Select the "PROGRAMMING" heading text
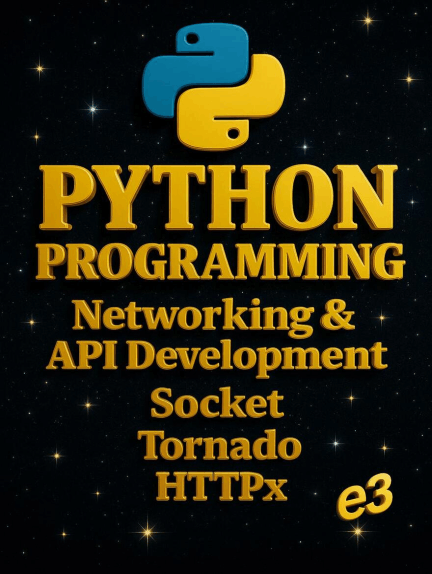The image size is (432, 574). tap(220, 262)
